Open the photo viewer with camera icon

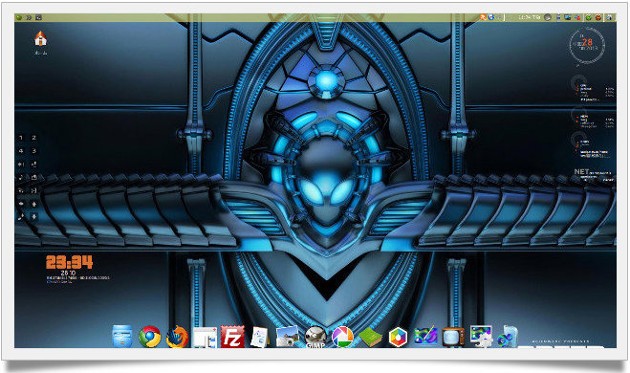(x=287, y=336)
